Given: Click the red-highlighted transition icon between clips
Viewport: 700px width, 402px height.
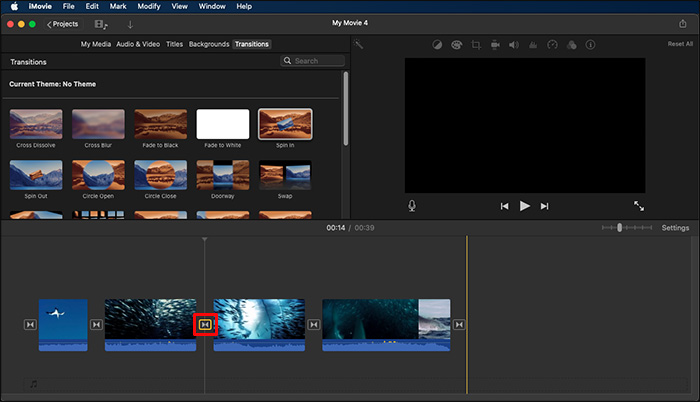Looking at the screenshot, I should coord(205,324).
